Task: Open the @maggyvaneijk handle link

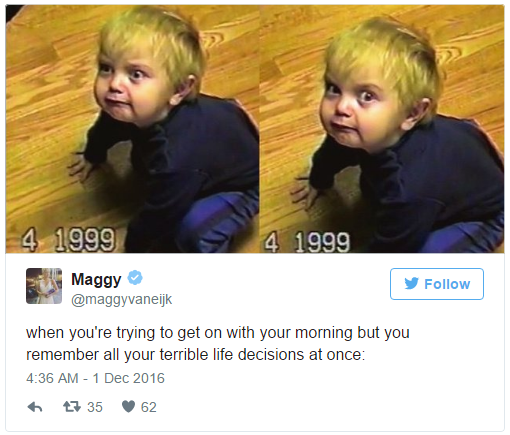Action: pyautogui.click(x=121, y=299)
